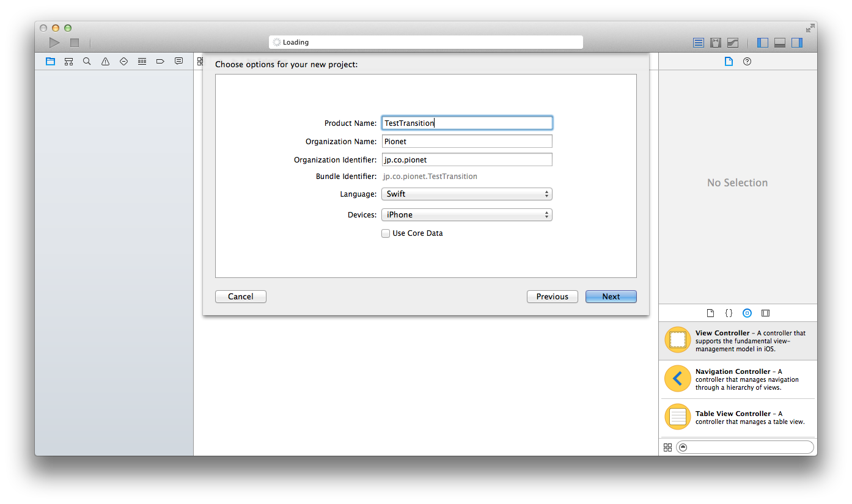Open the File Template library
Image resolution: width=852 pixels, height=504 pixels.
(x=710, y=313)
